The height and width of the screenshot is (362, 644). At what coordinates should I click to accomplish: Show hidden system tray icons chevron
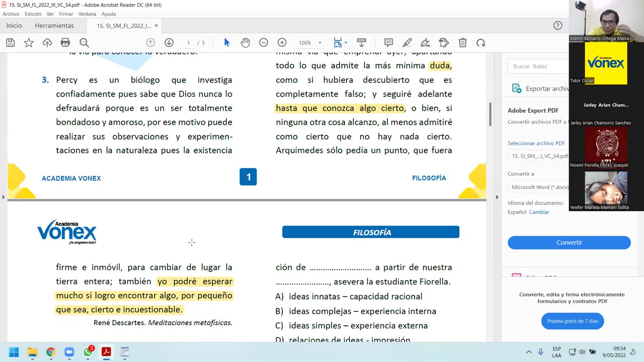tap(529, 352)
